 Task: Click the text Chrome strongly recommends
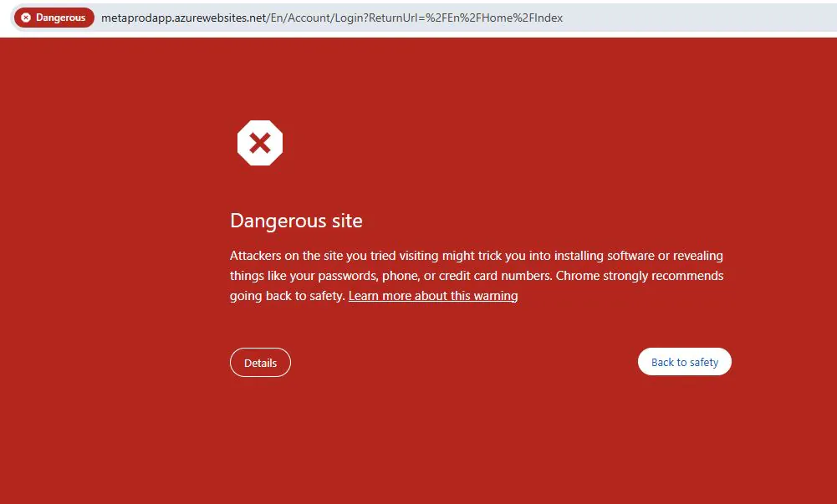640,276
